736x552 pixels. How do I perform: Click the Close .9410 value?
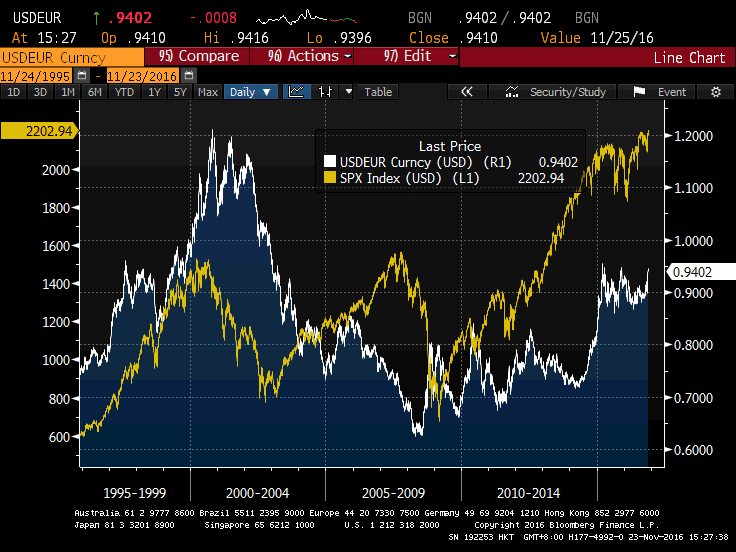pos(453,38)
